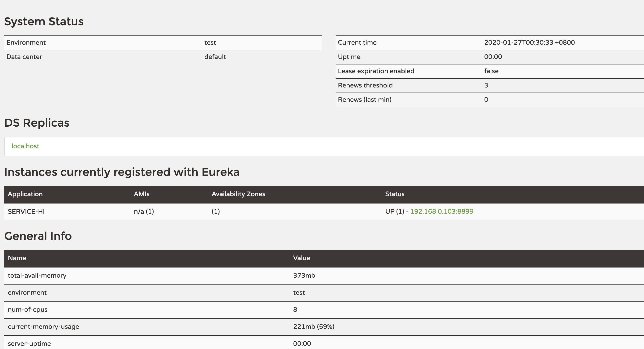Screen dimensions: 644x349
Task: Click the Renews (last min) label
Action: [x=365, y=99]
